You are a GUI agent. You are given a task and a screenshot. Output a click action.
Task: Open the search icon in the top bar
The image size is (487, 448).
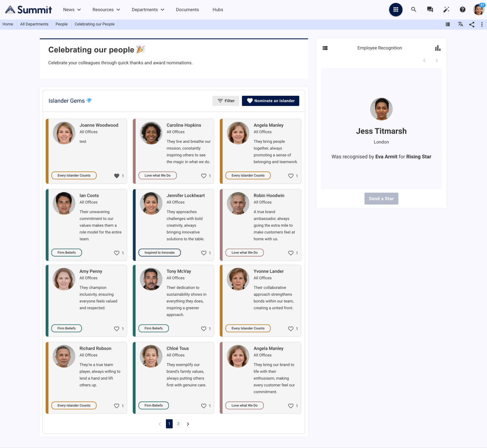[x=414, y=9]
